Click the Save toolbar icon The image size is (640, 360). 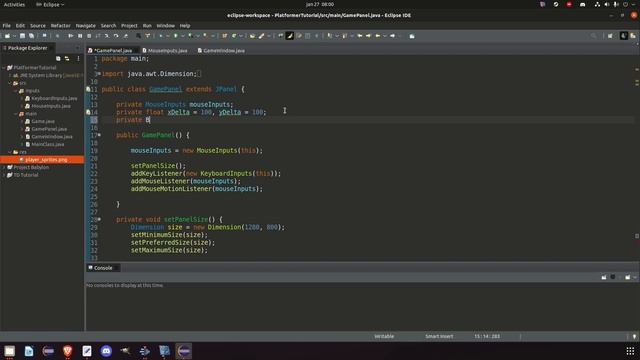[x=22, y=36]
